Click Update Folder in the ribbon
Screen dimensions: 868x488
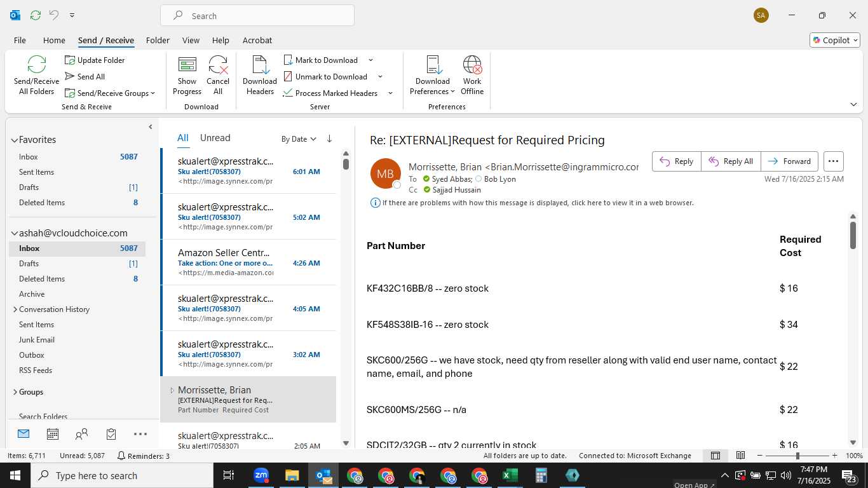coord(95,60)
